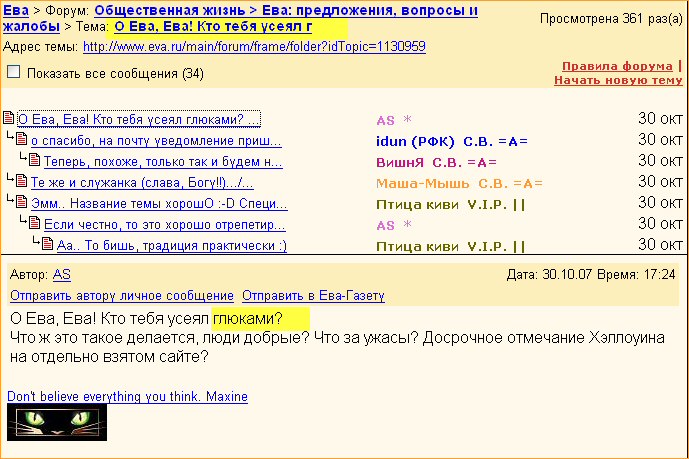Open the author "AS" profile link
The width and height of the screenshot is (689, 459).
tap(62, 275)
